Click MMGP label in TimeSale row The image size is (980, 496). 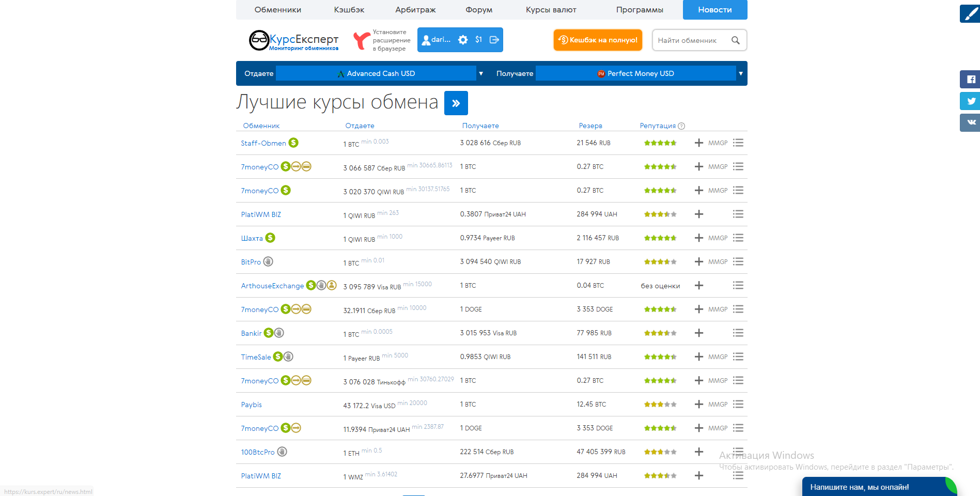718,357
